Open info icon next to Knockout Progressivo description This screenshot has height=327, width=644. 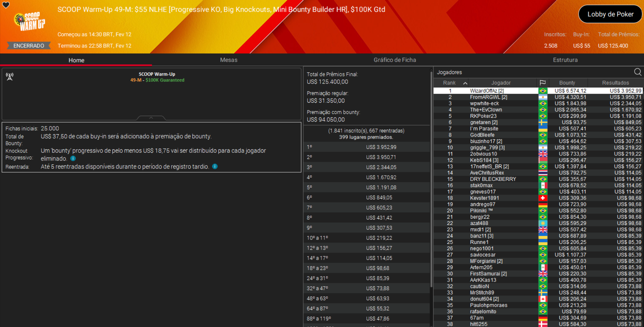click(73, 158)
